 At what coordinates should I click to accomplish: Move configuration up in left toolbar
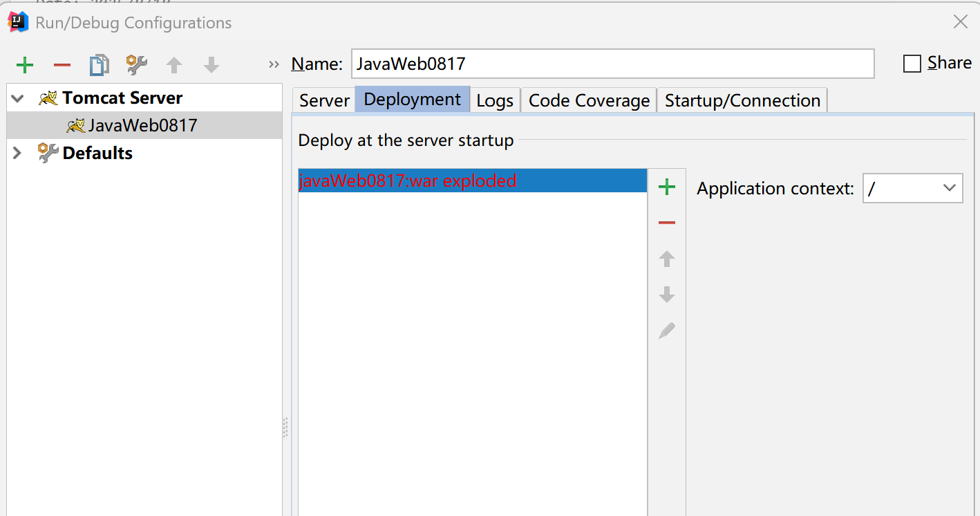pyautogui.click(x=174, y=65)
